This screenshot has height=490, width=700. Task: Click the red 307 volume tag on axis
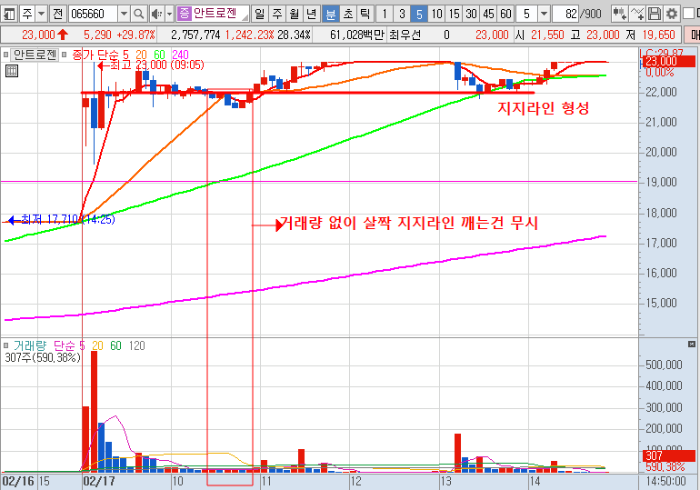(x=668, y=456)
